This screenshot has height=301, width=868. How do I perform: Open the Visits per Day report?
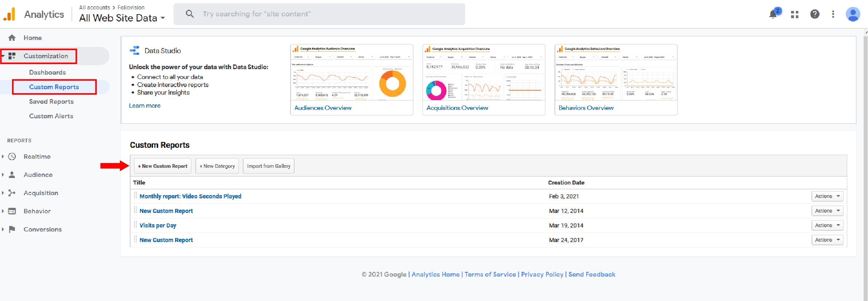(158, 225)
